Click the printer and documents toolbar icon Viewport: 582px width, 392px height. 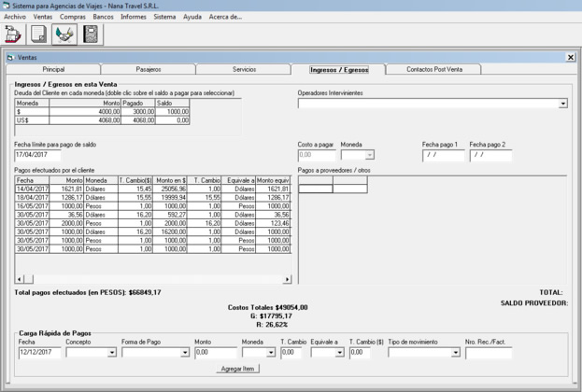[13, 35]
